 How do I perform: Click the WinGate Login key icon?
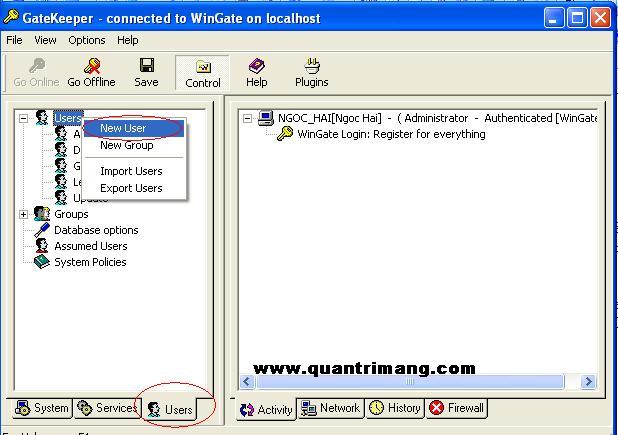pos(285,134)
